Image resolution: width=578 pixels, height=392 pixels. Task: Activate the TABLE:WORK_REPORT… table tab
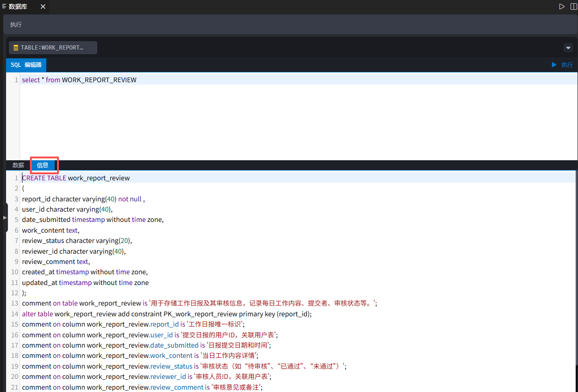[x=52, y=48]
